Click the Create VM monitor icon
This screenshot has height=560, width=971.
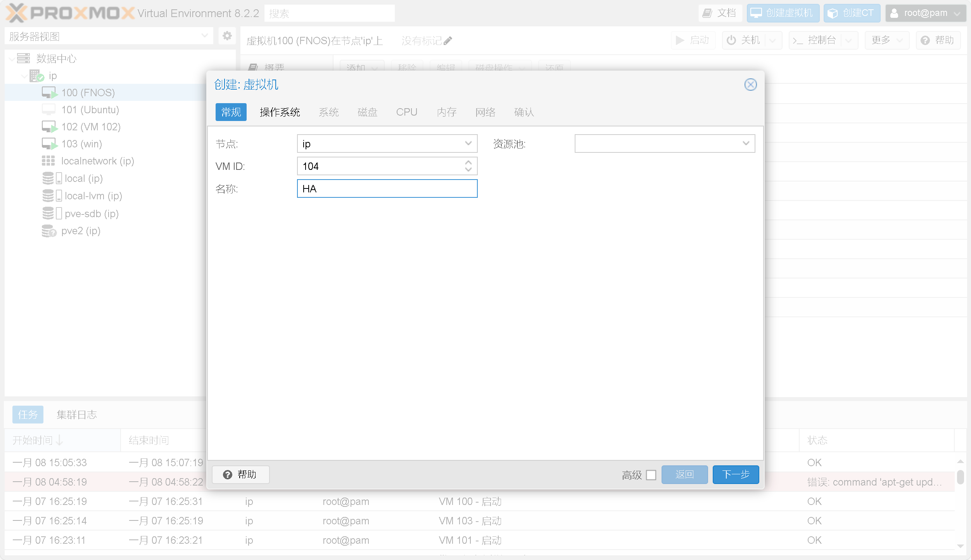756,13
